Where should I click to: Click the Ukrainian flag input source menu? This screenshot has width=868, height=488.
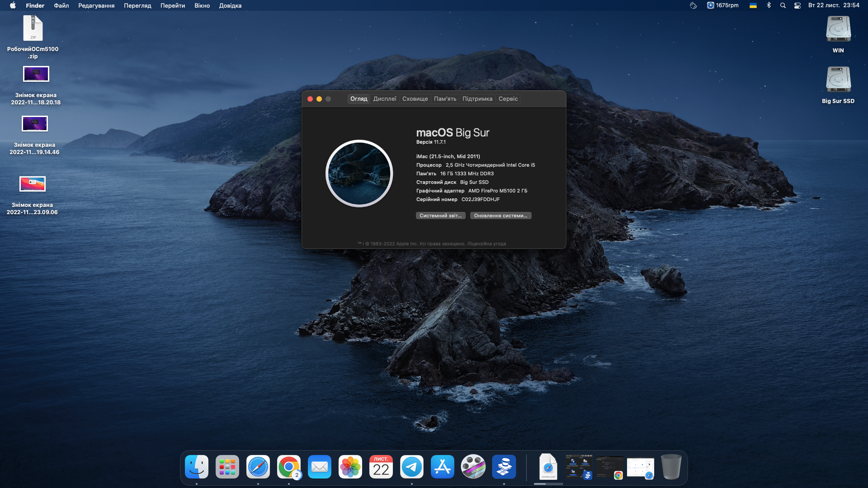point(753,5)
